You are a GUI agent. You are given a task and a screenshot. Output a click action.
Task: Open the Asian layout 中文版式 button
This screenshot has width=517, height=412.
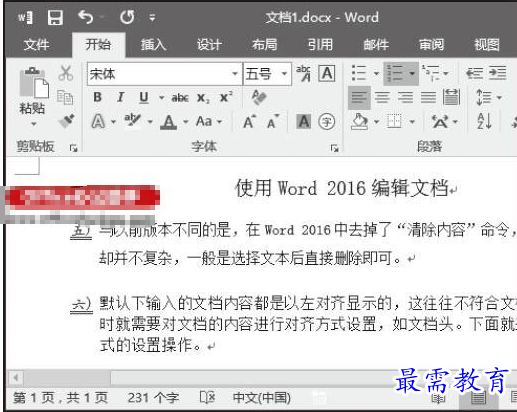[440, 121]
